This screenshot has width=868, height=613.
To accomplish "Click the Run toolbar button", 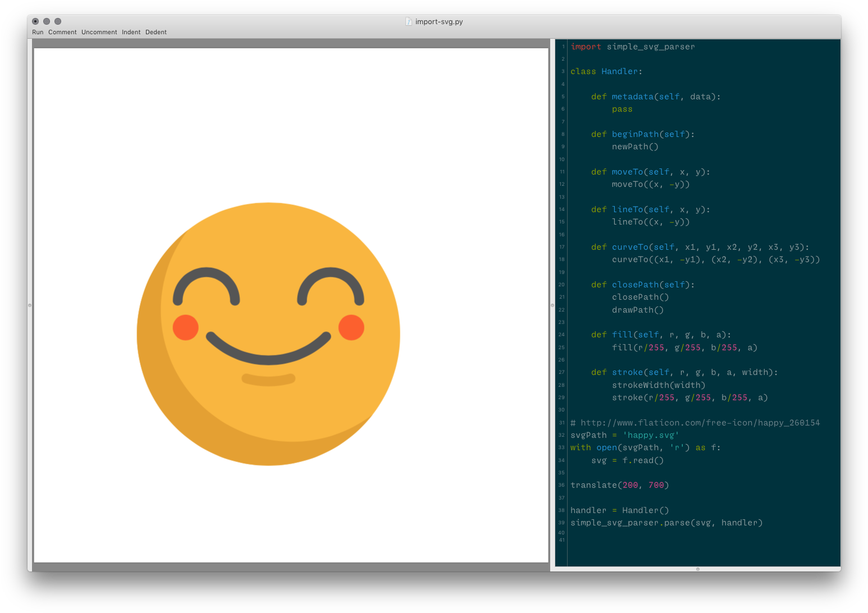I will coord(38,32).
